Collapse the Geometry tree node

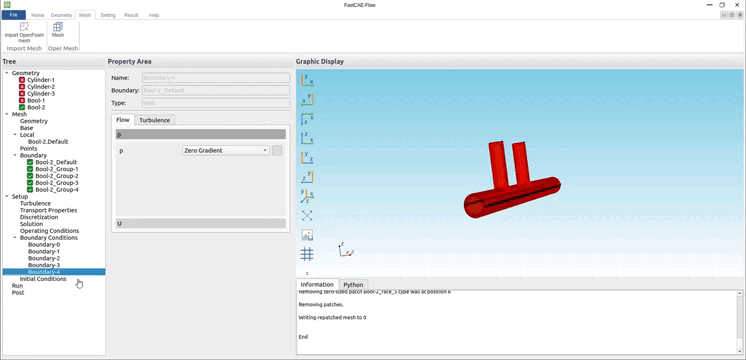point(7,73)
